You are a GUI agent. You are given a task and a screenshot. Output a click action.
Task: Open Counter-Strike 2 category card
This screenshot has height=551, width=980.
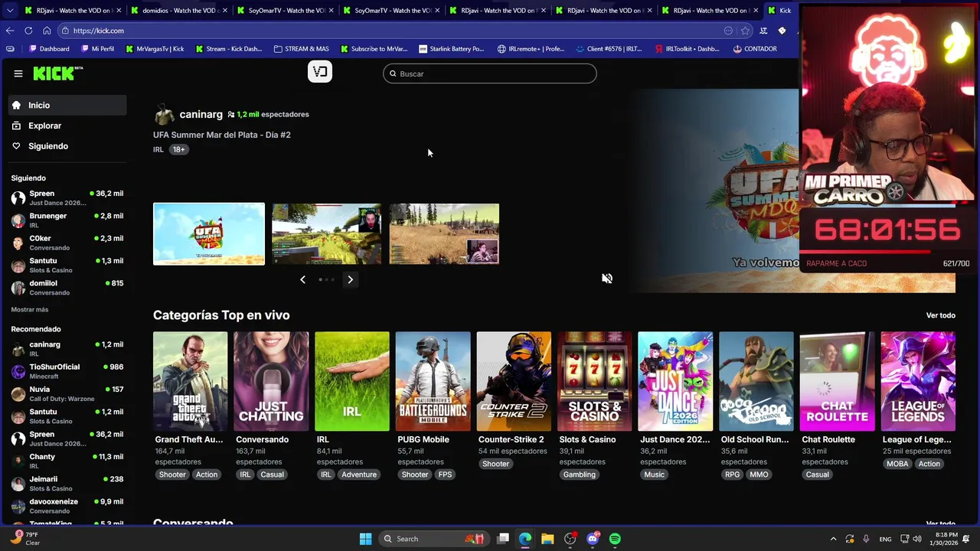tap(514, 381)
